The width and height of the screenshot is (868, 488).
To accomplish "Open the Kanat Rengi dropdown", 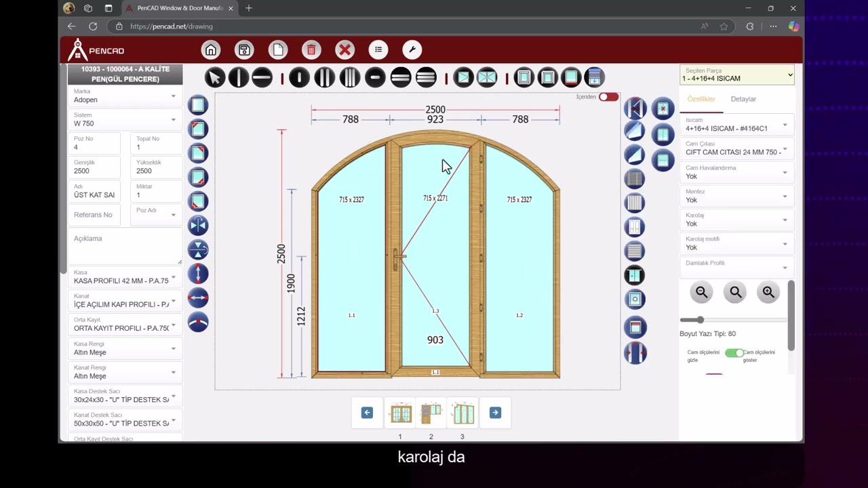I will point(125,372).
